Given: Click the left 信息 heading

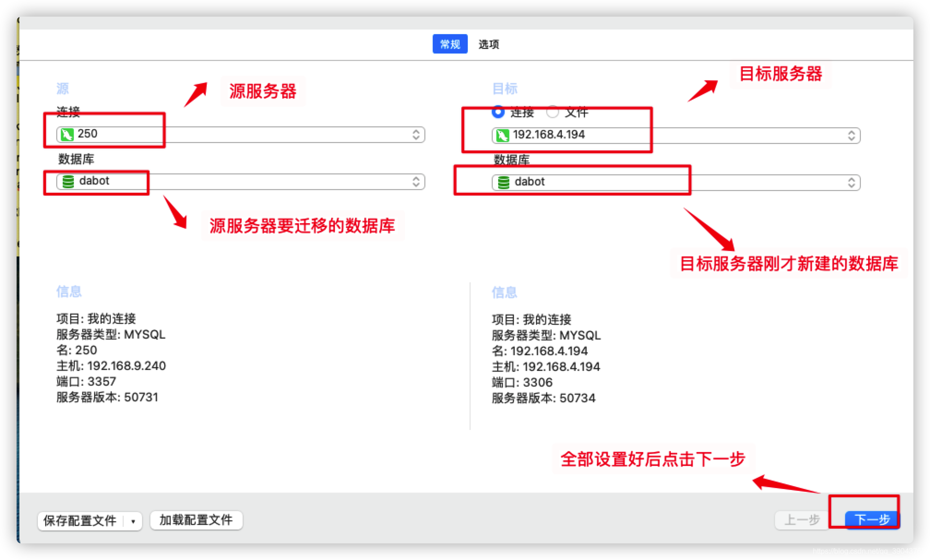Looking at the screenshot, I should (x=69, y=291).
